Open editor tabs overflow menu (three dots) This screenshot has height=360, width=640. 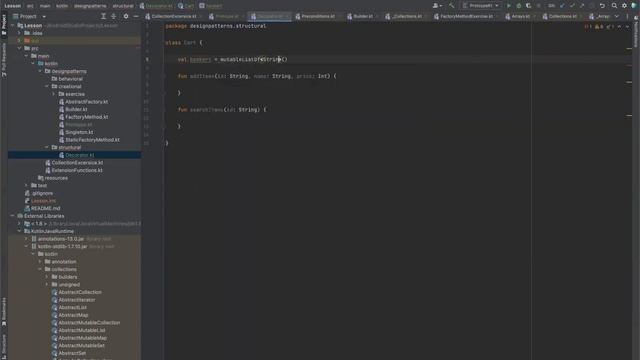(627, 16)
